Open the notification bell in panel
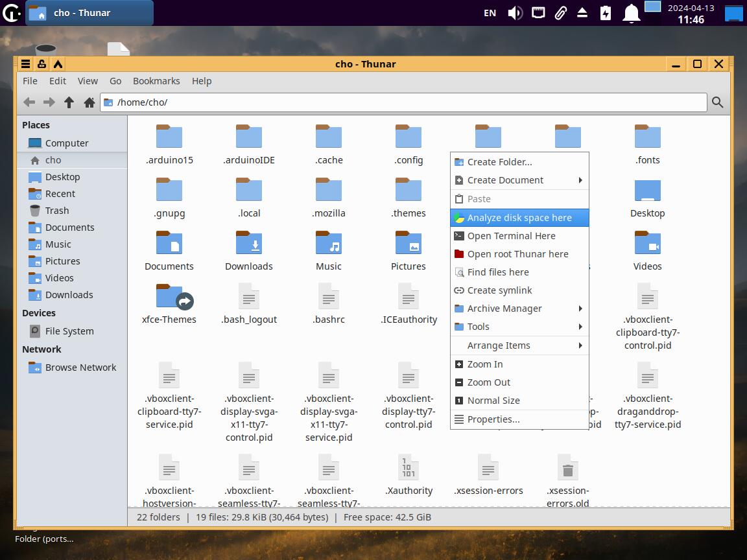This screenshot has width=747, height=560. pos(631,13)
